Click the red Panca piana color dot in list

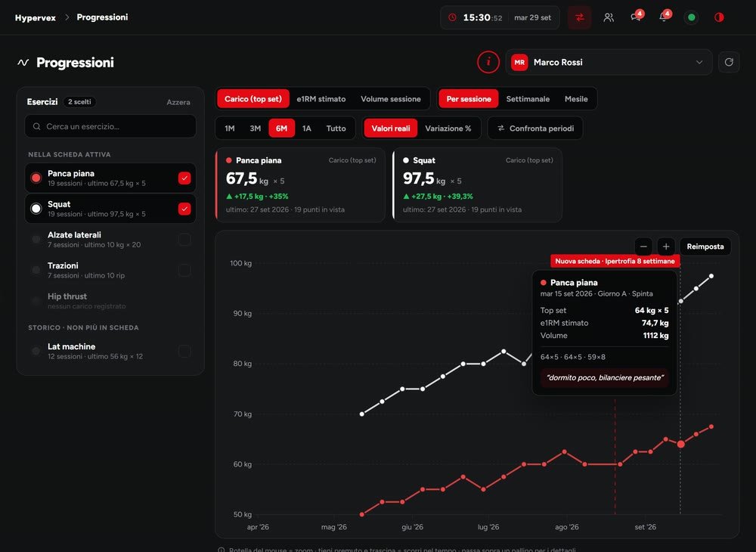pyautogui.click(x=36, y=178)
